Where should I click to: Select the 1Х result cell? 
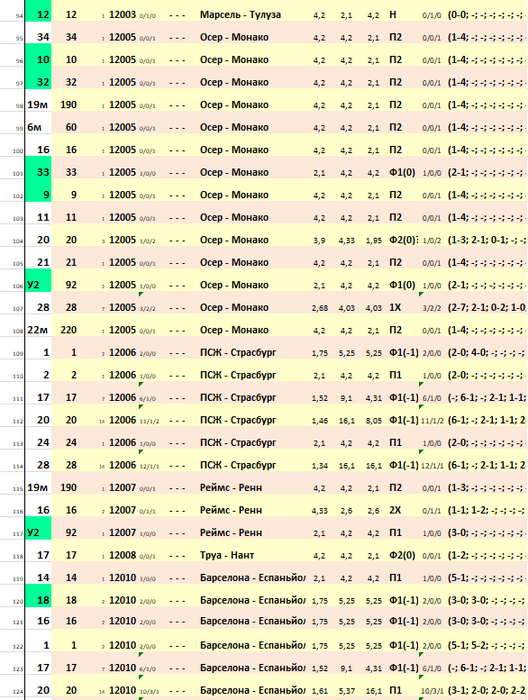pyautogui.click(x=395, y=308)
